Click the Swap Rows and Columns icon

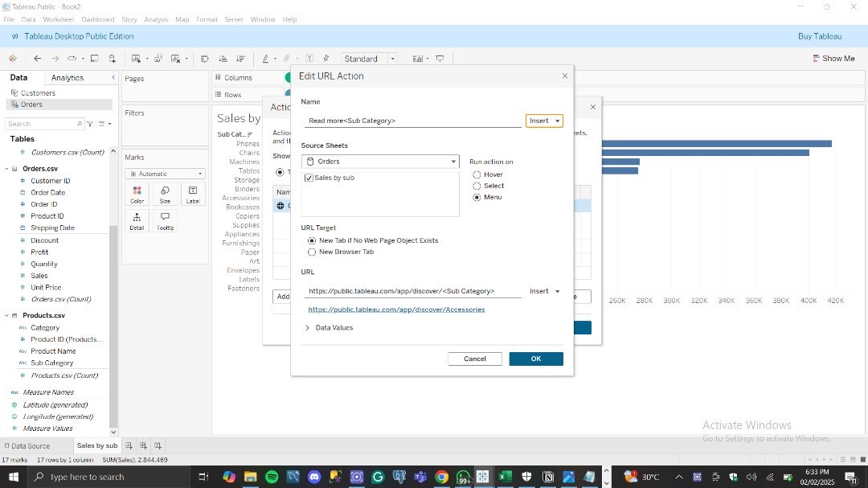[x=204, y=58]
